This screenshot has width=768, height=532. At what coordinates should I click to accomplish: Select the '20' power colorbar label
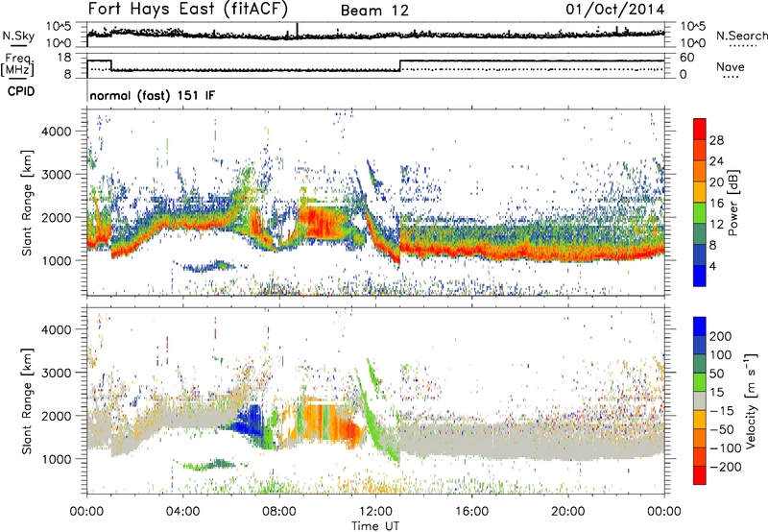tap(716, 182)
